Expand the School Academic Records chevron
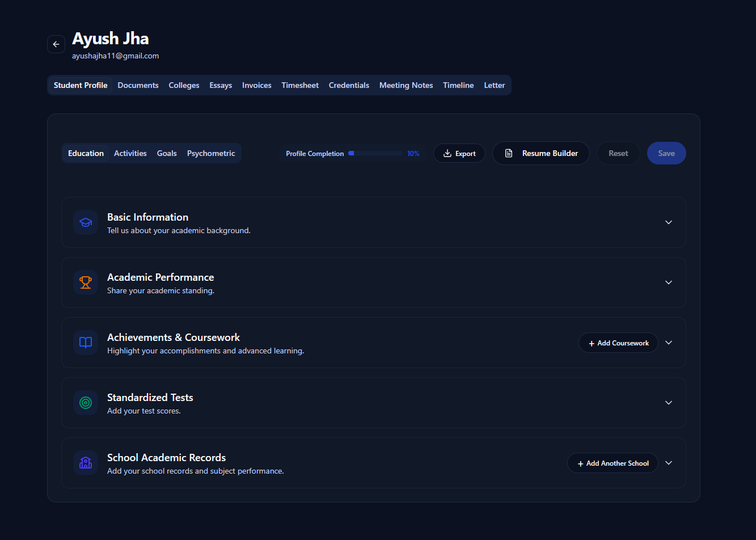The width and height of the screenshot is (756, 540). pyautogui.click(x=669, y=463)
